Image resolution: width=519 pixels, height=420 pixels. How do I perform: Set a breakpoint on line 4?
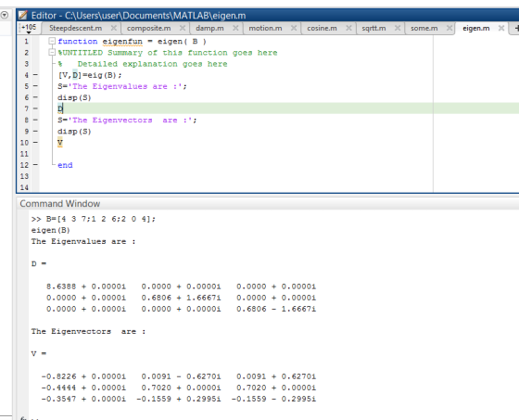[35, 75]
